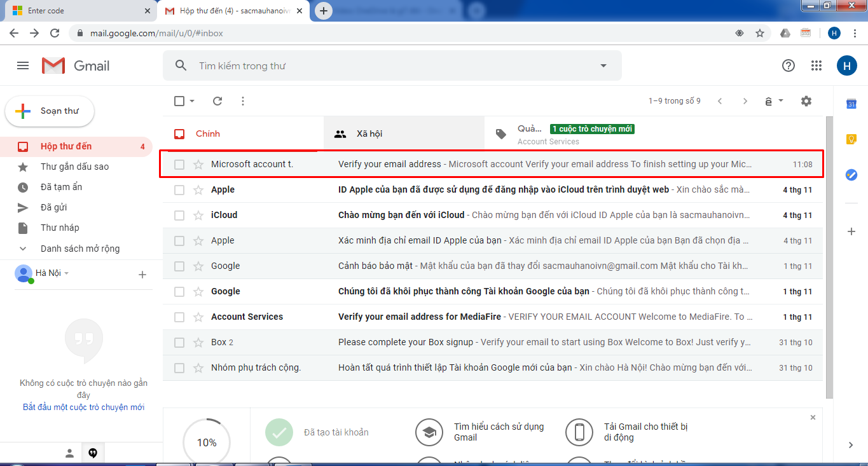Viewport: 868px width, 466px height.
Task: Open the Gmail main menu hamburger icon
Action: 23,65
